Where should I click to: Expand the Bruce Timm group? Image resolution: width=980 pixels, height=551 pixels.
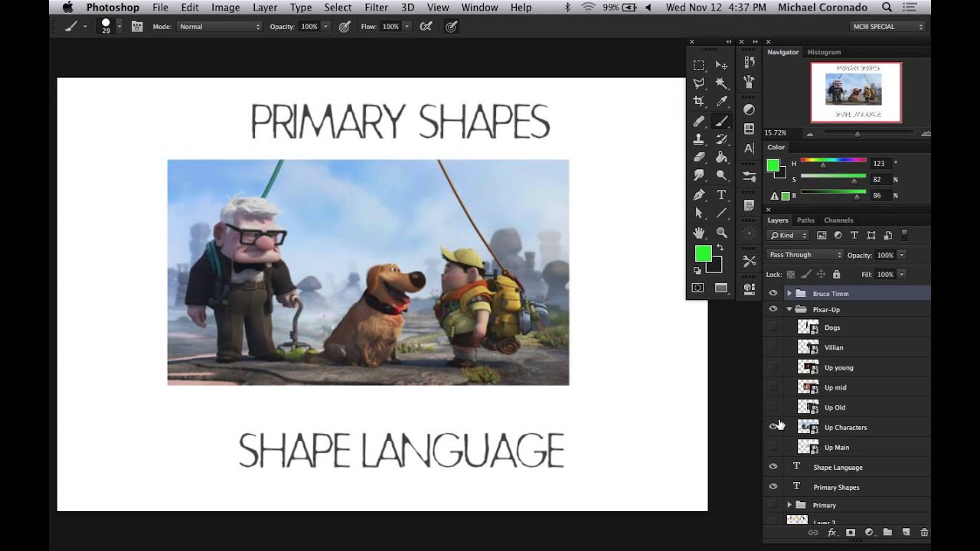(789, 293)
